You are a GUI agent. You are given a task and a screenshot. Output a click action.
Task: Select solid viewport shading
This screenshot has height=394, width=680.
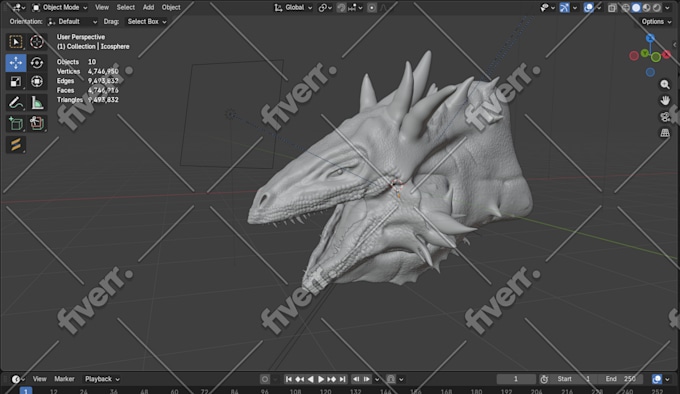[x=636, y=8]
